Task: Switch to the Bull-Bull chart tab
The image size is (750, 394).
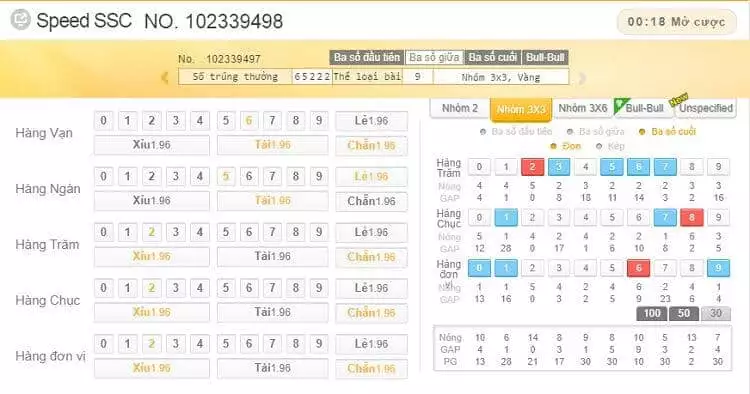Action: (x=643, y=109)
